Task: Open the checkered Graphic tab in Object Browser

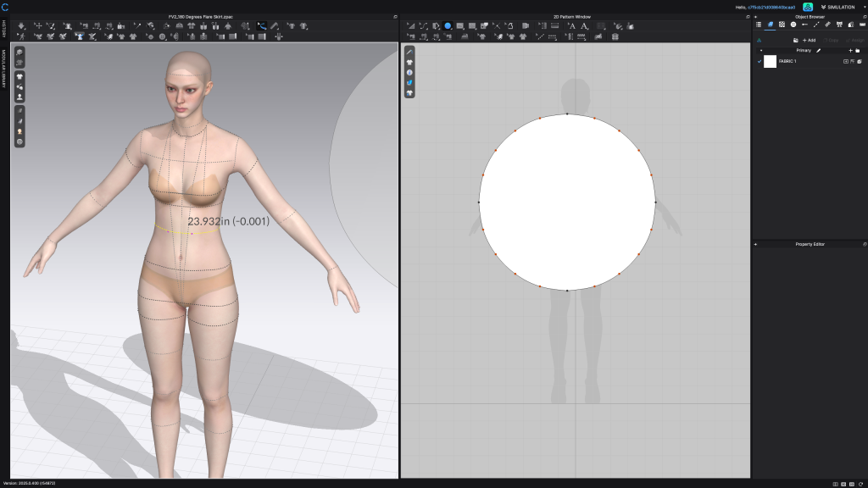Action: [782, 25]
